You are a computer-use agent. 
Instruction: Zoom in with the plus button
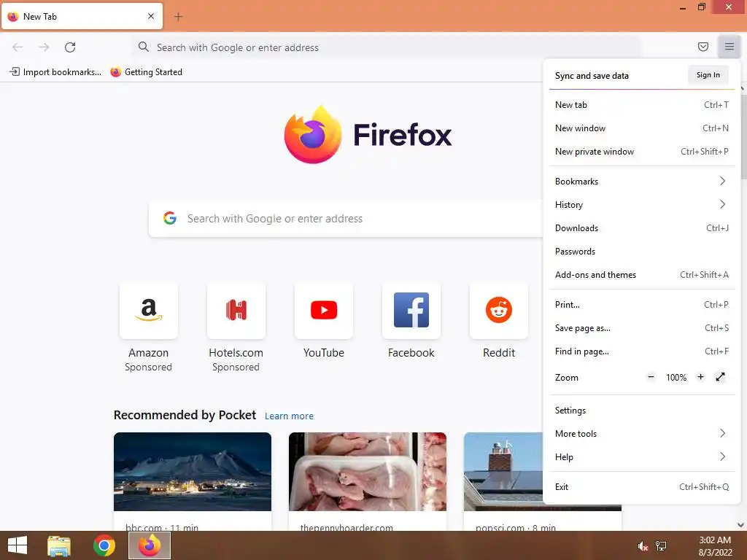[x=700, y=377]
